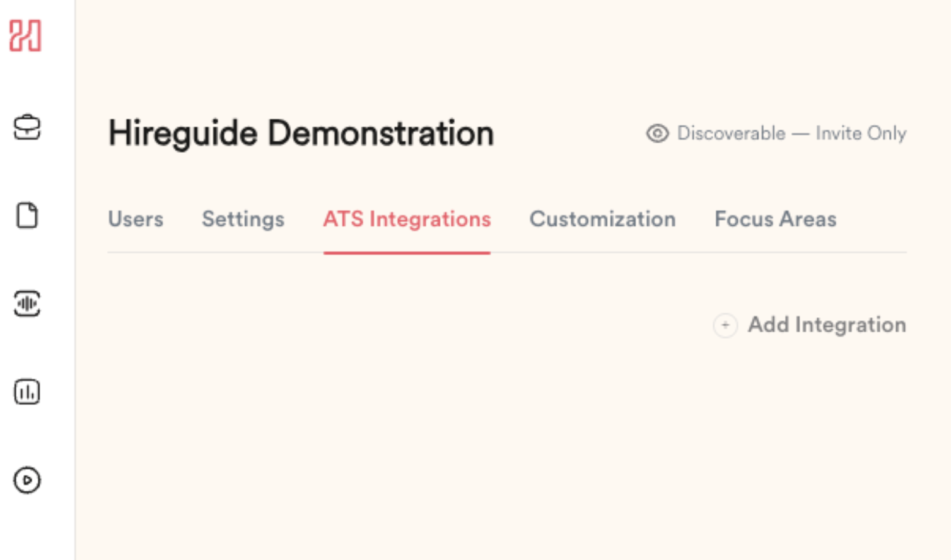Screen dimensions: 951x560
Task: Select the waveform transcripts icon in sidebar
Action: [x=26, y=305]
